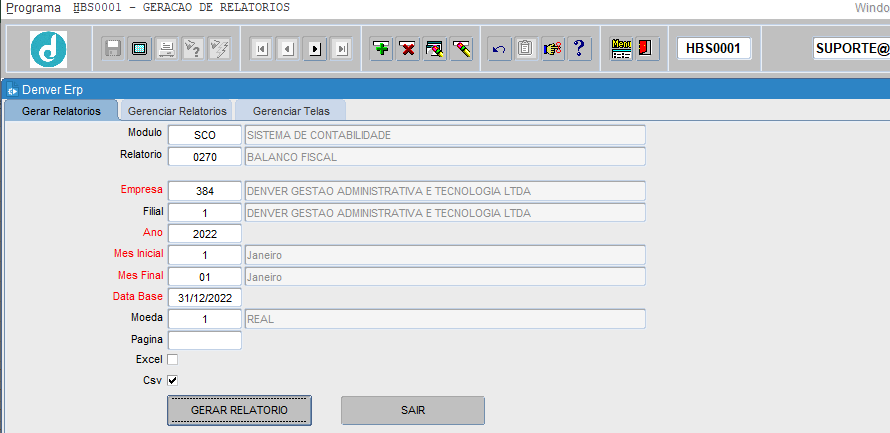Click the Save floppy disk icon
The width and height of the screenshot is (890, 433).
(113, 49)
